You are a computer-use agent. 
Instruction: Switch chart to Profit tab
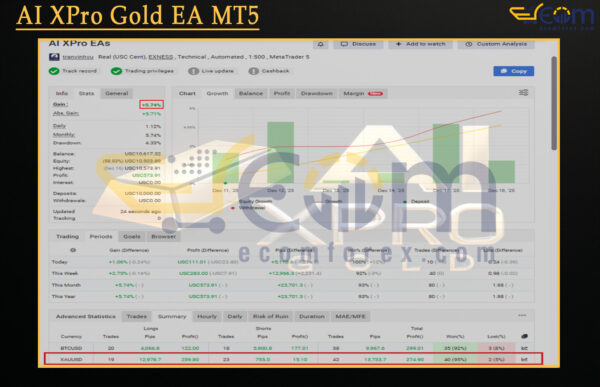pos(282,93)
